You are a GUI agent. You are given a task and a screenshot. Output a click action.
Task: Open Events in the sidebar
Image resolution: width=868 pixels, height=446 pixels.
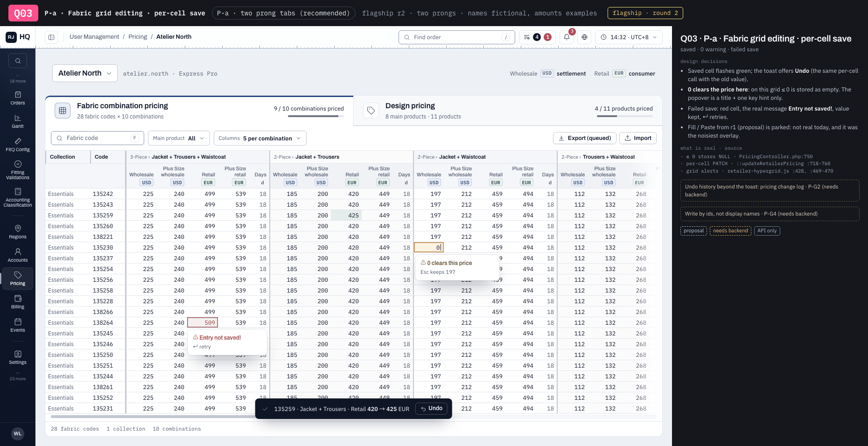coord(18,325)
